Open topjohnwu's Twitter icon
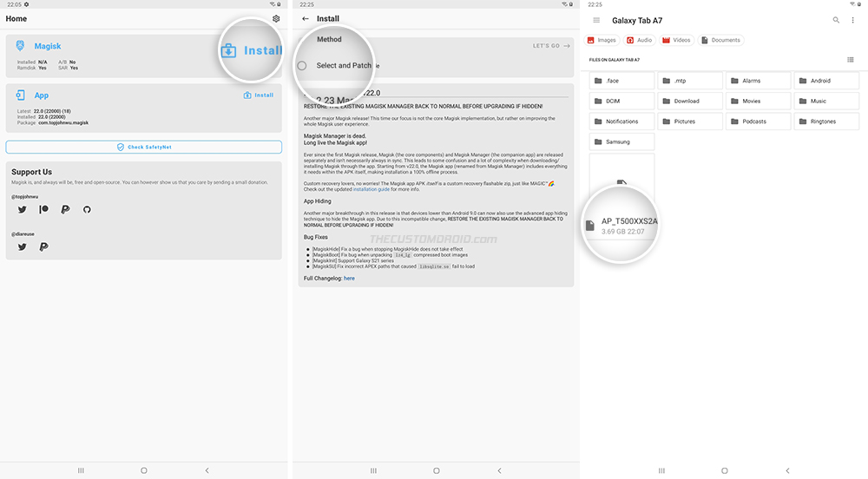The image size is (868, 479). (x=23, y=210)
